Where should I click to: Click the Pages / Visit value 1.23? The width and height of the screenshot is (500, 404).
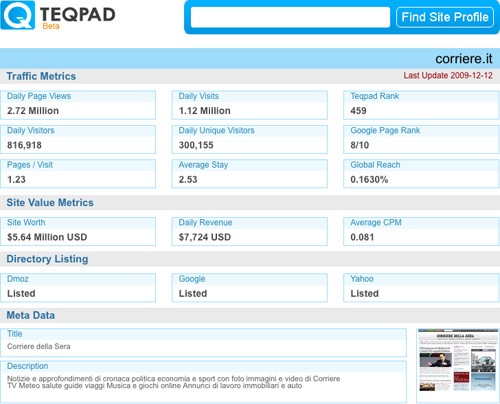pos(16,179)
